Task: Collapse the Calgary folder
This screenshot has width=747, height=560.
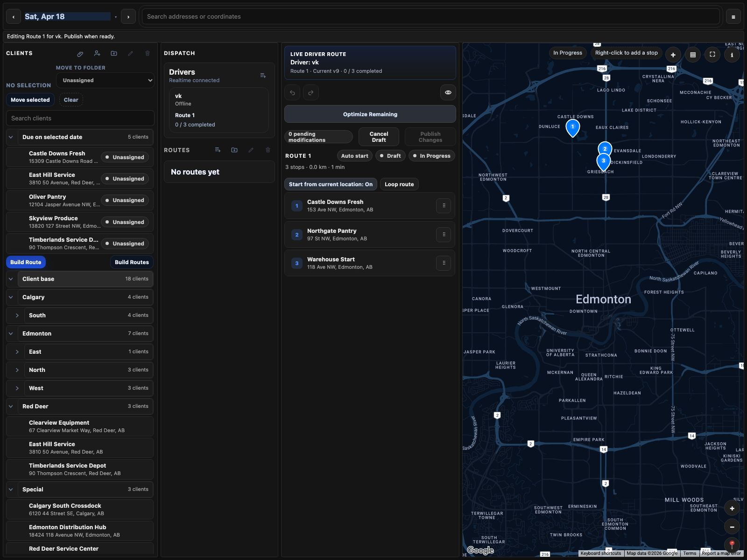Action: pyautogui.click(x=11, y=297)
